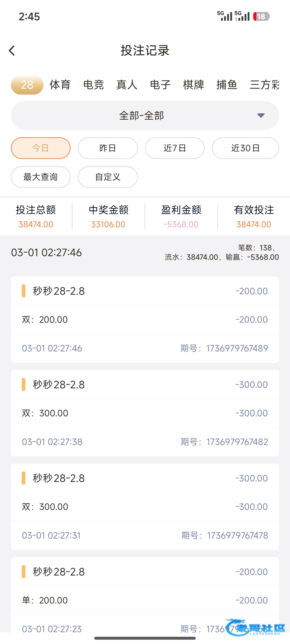Switch to the 电竞 tab

(x=94, y=85)
